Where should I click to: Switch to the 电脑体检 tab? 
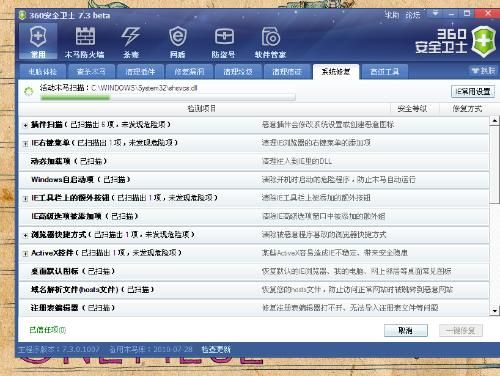pyautogui.click(x=42, y=72)
